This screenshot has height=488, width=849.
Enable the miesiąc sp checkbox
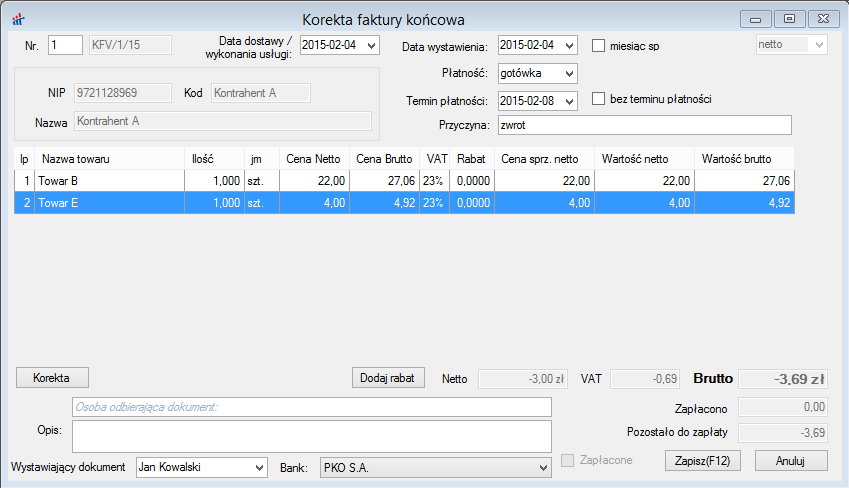coord(600,45)
